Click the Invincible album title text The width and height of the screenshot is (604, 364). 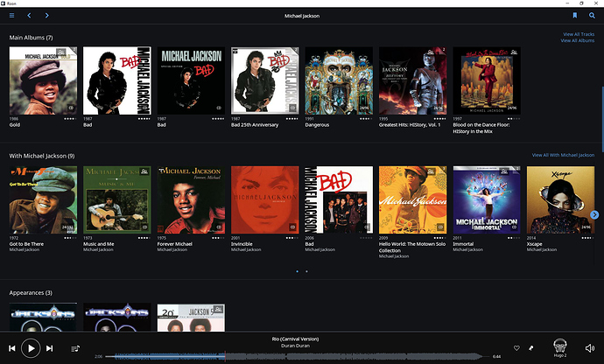(x=242, y=244)
